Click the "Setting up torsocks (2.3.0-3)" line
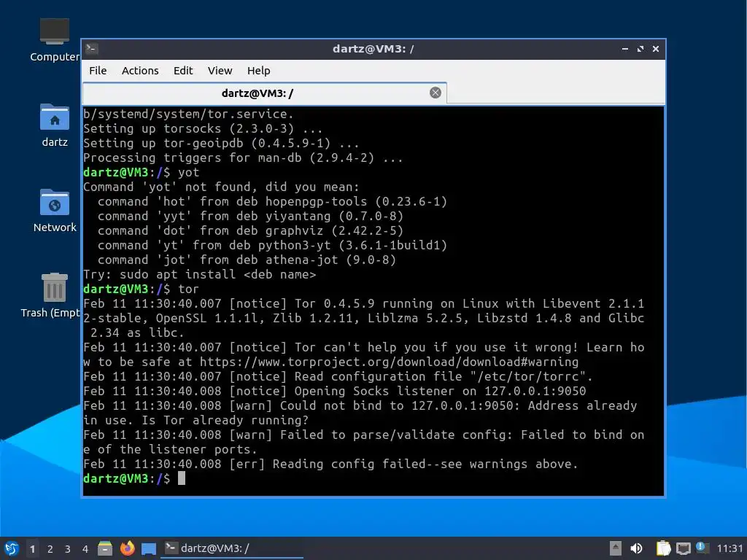The height and width of the screenshot is (560, 747). (203, 129)
